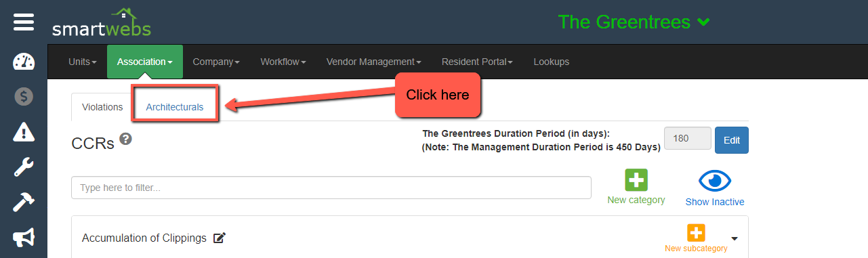Screen dimensions: 868x258
Task: Edit the Accumulation of Clippings category name
Action: (x=219, y=238)
